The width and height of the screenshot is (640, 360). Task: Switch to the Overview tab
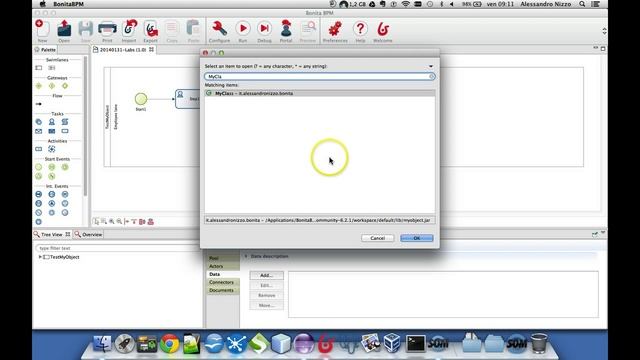[x=89, y=235]
